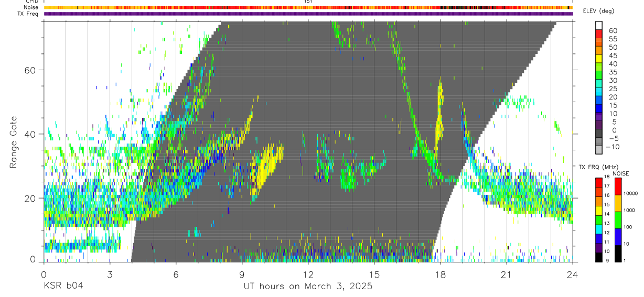This screenshot has height=297, width=644.
Task: Click the "−10" value on the ELEV scale
Action: point(614,147)
